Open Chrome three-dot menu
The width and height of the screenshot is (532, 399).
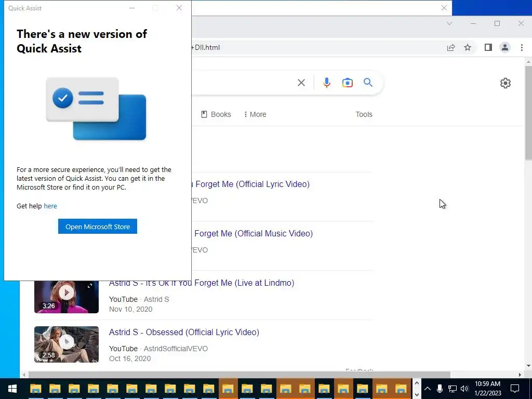click(x=522, y=47)
